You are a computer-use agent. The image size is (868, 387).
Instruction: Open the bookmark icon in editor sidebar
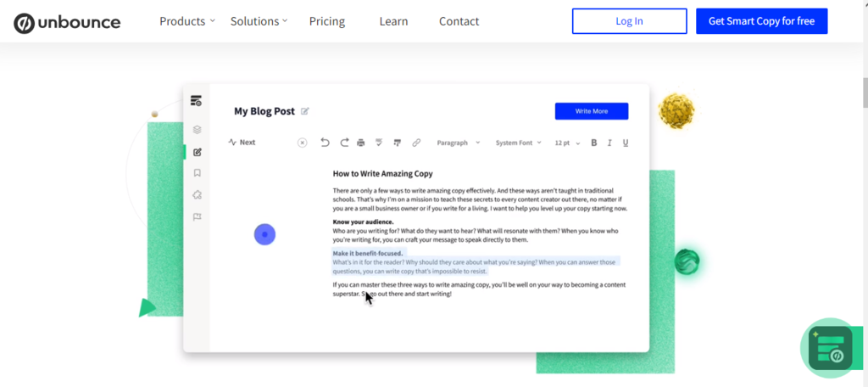(197, 173)
